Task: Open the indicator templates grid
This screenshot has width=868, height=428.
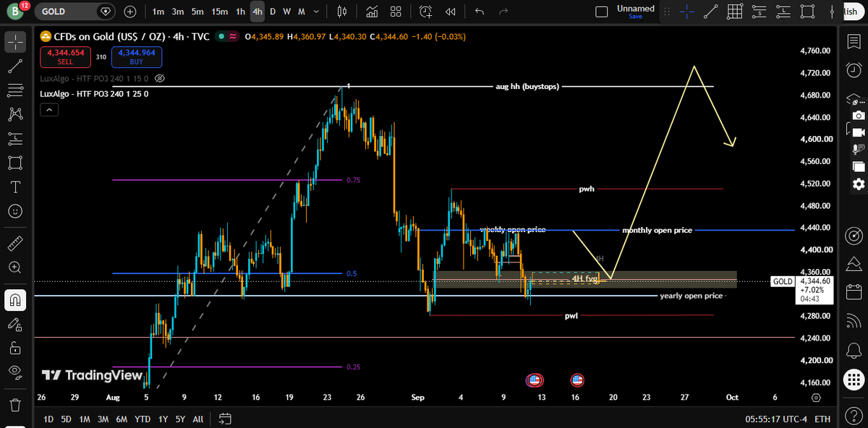Action: 395,12
